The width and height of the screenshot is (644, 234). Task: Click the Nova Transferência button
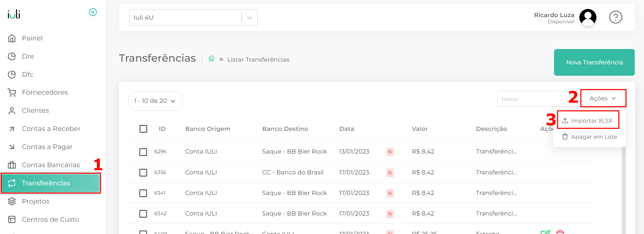coord(594,62)
